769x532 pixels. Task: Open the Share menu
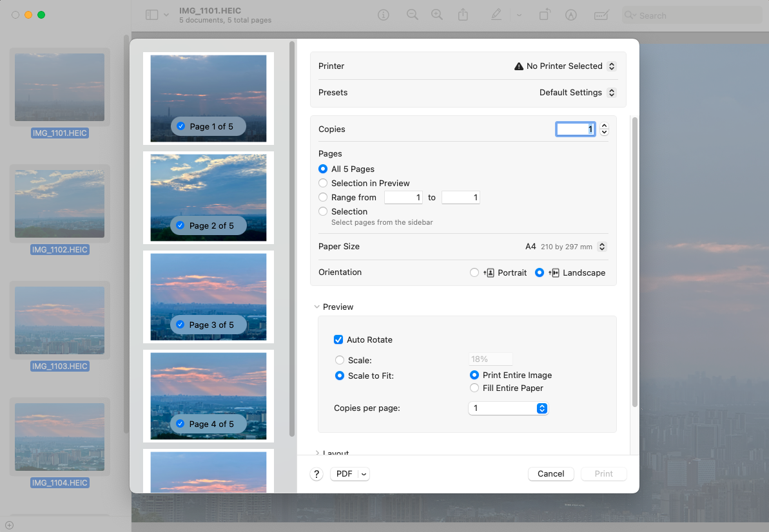click(x=463, y=15)
